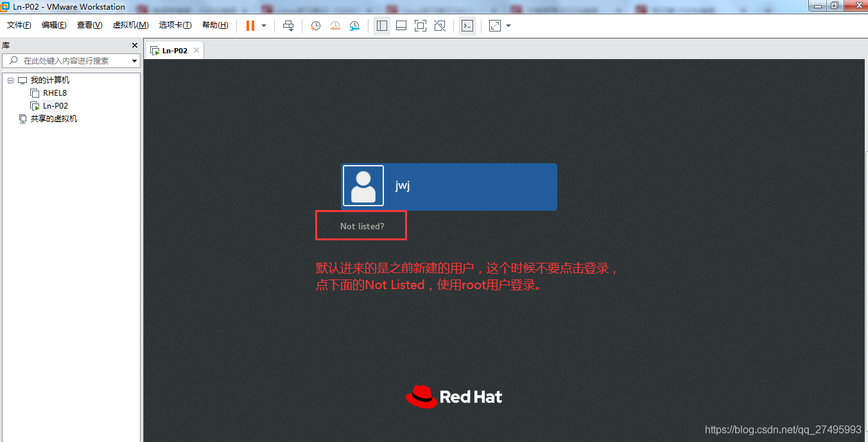Send Ctrl+Alt+Del to the virtual machine
Viewport: 868px width, 442px height.
[x=288, y=26]
